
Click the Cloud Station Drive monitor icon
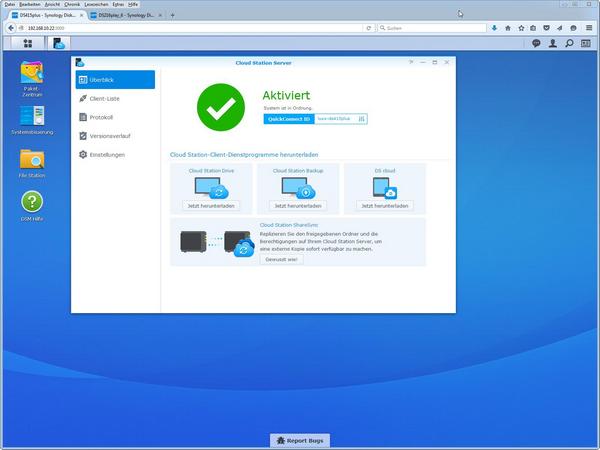click(x=211, y=188)
